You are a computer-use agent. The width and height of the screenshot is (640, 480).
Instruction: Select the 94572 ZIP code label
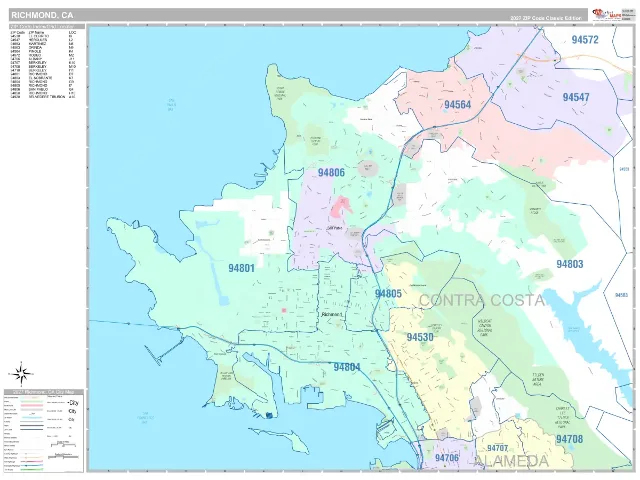point(585,40)
